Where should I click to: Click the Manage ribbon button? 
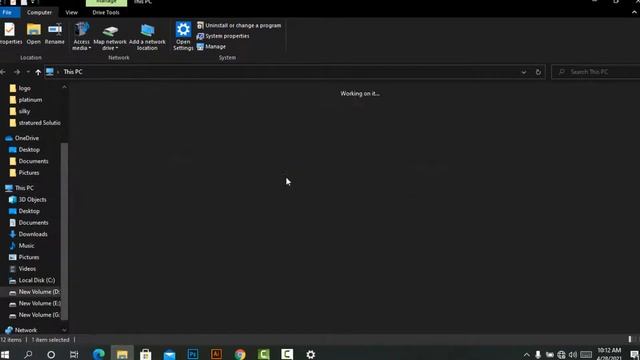pyautogui.click(x=211, y=47)
